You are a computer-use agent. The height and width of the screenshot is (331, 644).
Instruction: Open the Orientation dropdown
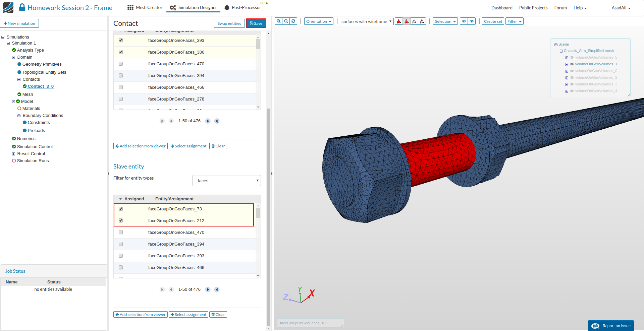(x=318, y=21)
